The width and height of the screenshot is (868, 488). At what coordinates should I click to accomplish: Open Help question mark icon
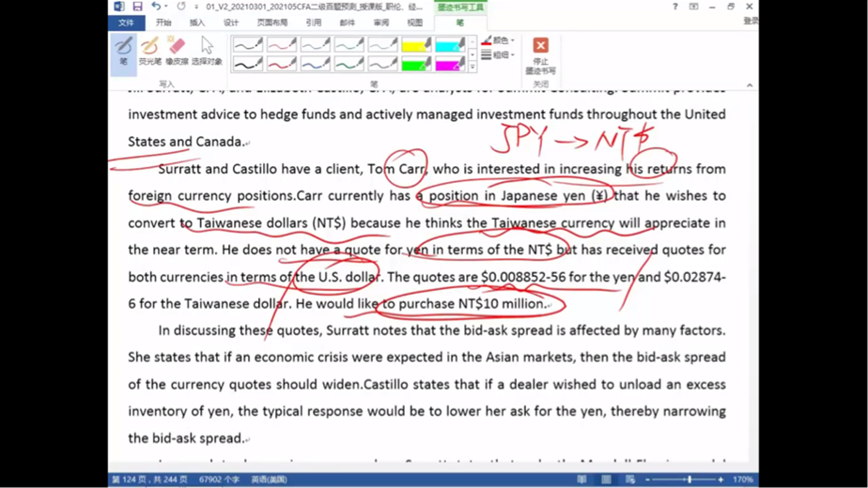674,7
